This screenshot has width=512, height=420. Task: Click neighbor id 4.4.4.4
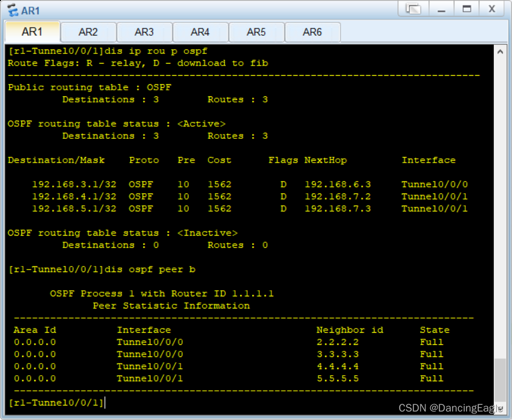pyautogui.click(x=337, y=366)
